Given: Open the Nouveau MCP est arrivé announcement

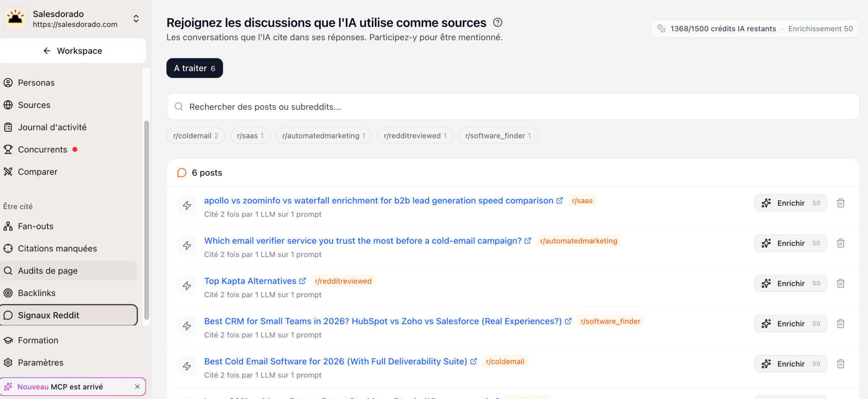Looking at the screenshot, I should tap(60, 387).
